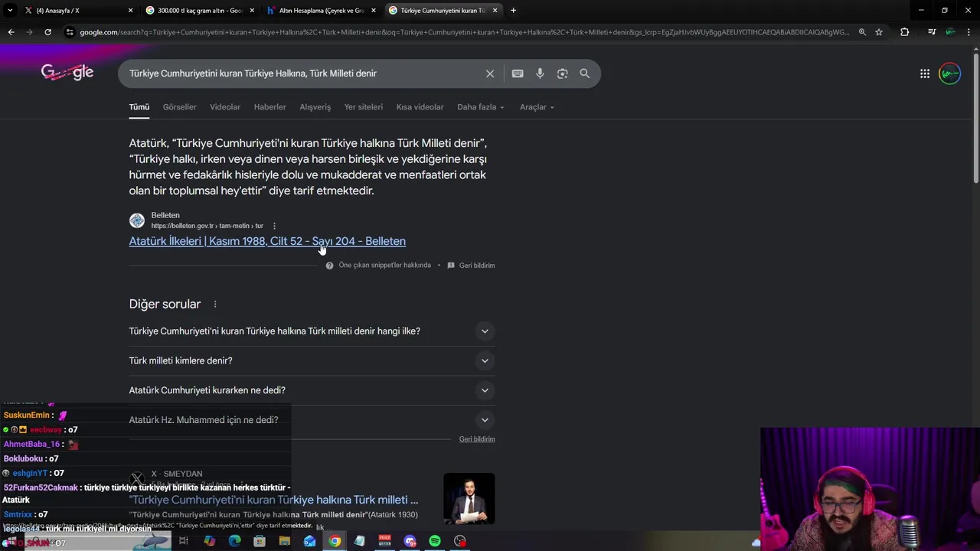The height and width of the screenshot is (551, 980).
Task: Click chat username 52Furkan52Cakmak
Action: [41, 487]
